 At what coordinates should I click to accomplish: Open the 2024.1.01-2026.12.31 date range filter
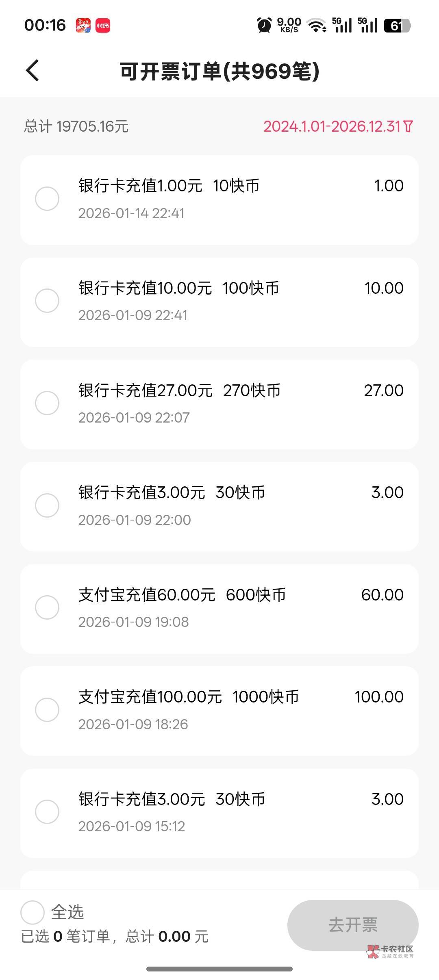click(x=333, y=126)
